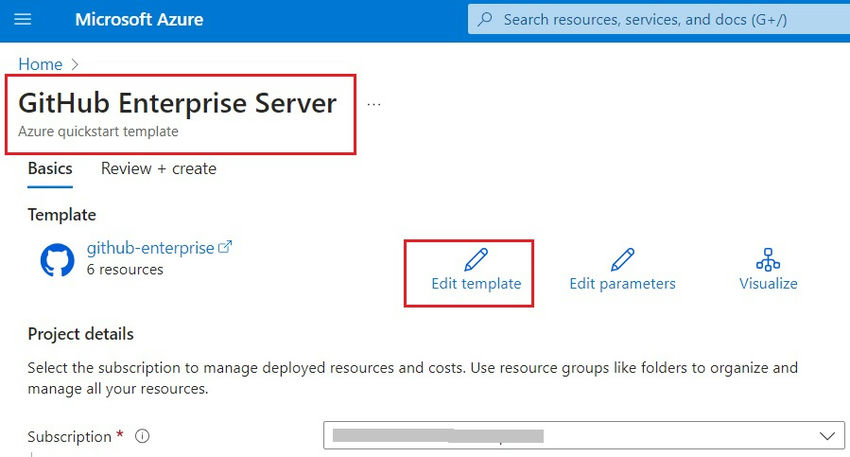Show Subscription info tooltip icon
This screenshot has height=457, width=850.
click(x=142, y=436)
